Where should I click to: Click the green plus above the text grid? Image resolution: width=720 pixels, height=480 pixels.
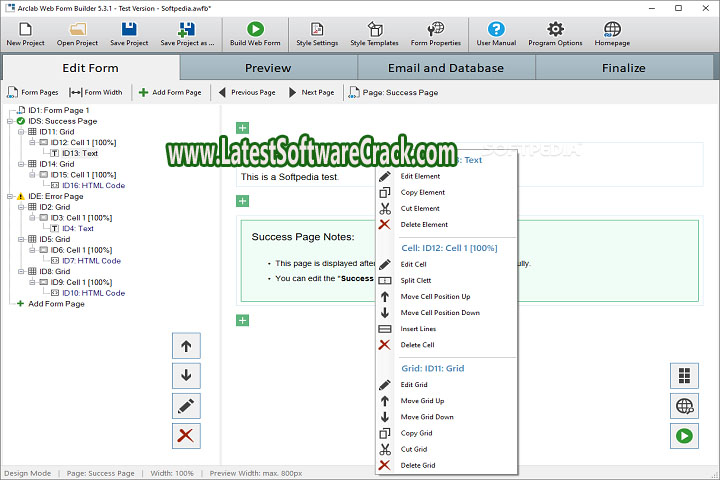tap(242, 128)
